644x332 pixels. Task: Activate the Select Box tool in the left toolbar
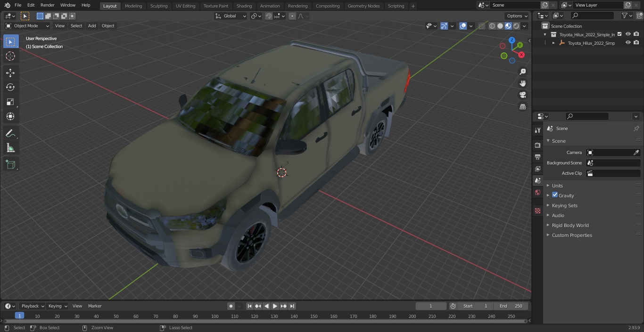click(x=10, y=41)
